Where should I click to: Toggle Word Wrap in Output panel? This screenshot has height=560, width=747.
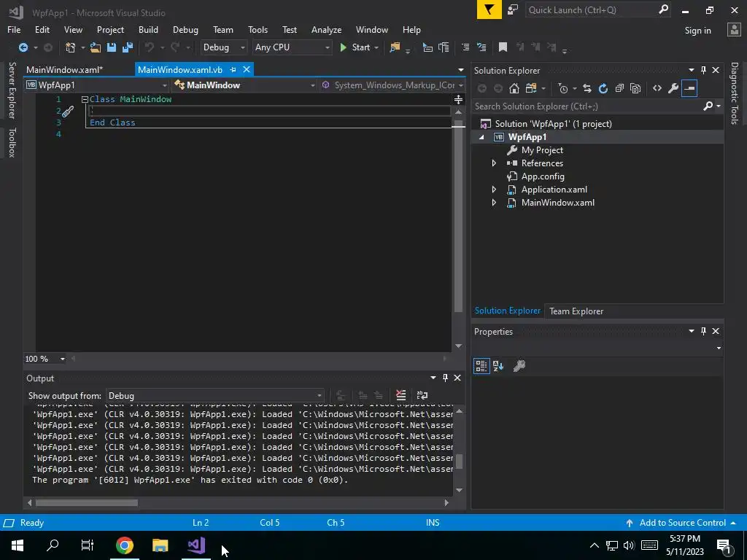[x=422, y=395]
